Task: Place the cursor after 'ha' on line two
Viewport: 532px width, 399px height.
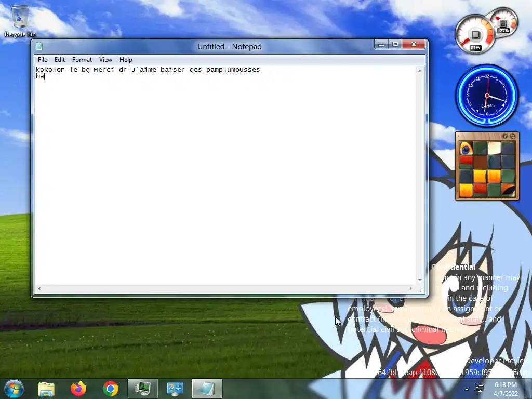Action: point(45,76)
